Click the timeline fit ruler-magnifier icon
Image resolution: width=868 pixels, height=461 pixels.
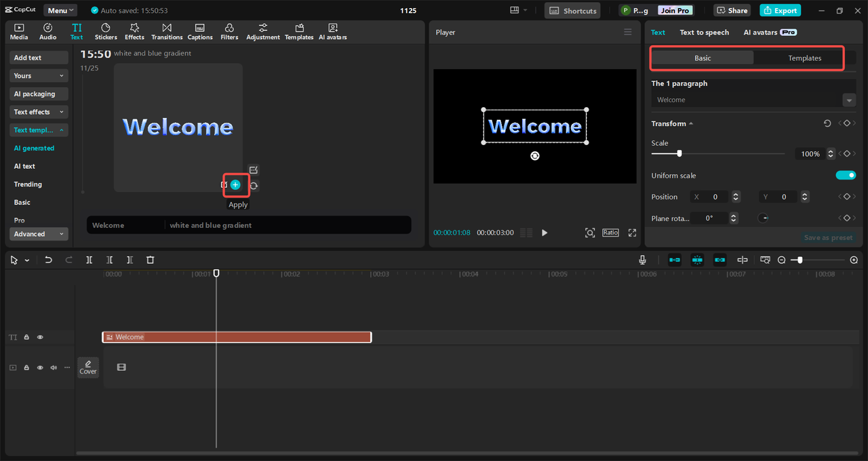click(x=765, y=260)
